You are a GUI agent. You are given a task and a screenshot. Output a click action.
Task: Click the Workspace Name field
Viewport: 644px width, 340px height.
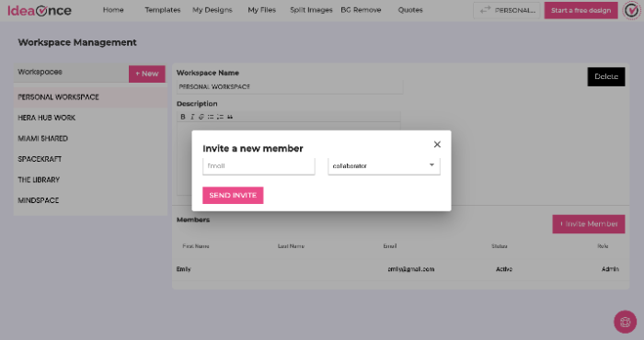(x=290, y=87)
